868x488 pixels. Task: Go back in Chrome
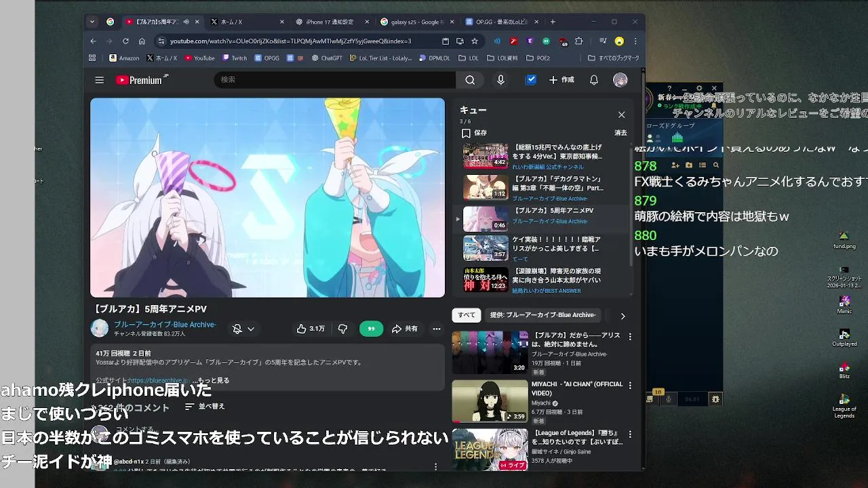pyautogui.click(x=93, y=41)
